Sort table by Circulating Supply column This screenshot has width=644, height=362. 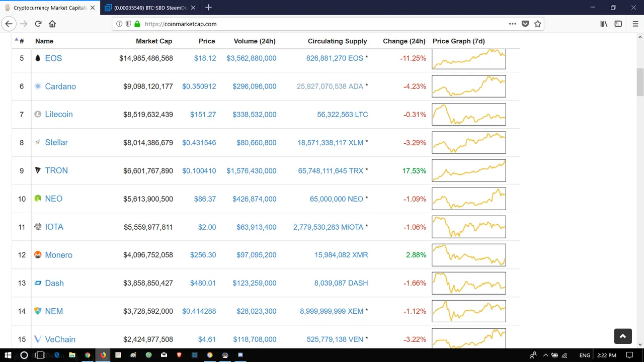click(338, 41)
